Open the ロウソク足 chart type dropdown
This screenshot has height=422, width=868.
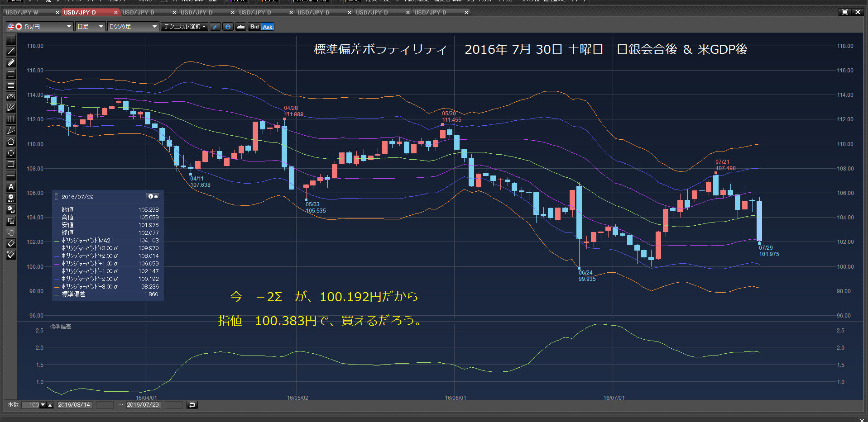133,27
